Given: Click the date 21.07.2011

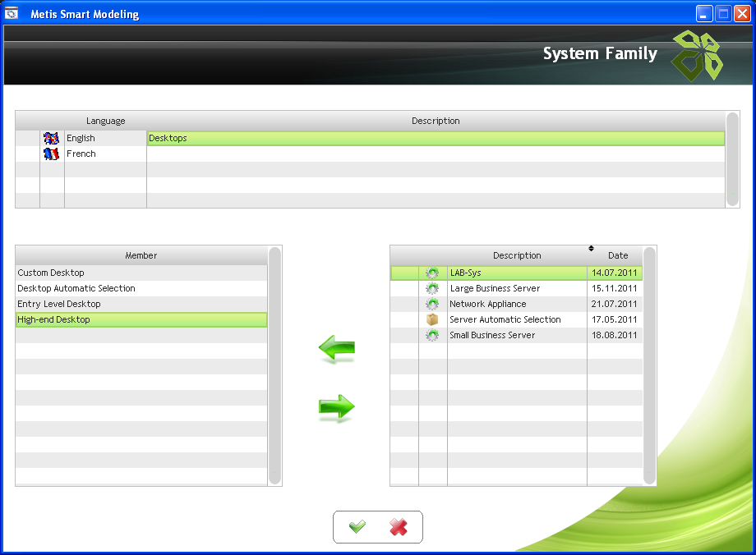Looking at the screenshot, I should 615,304.
